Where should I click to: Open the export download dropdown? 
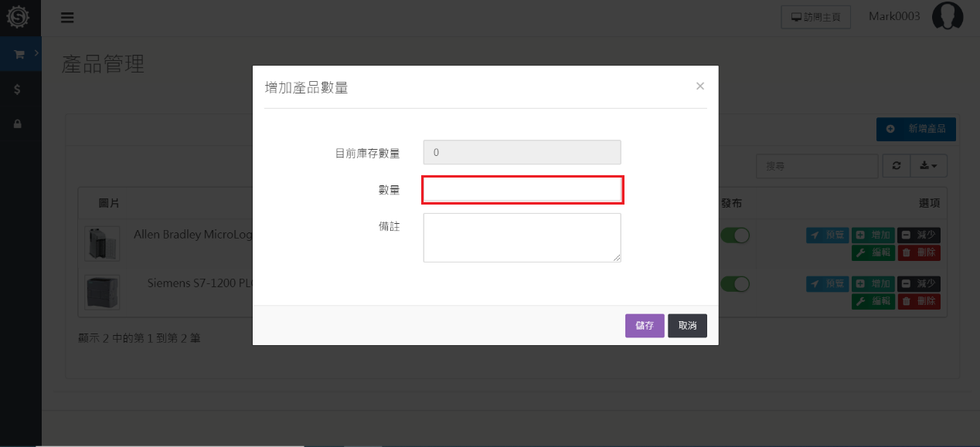pos(928,166)
